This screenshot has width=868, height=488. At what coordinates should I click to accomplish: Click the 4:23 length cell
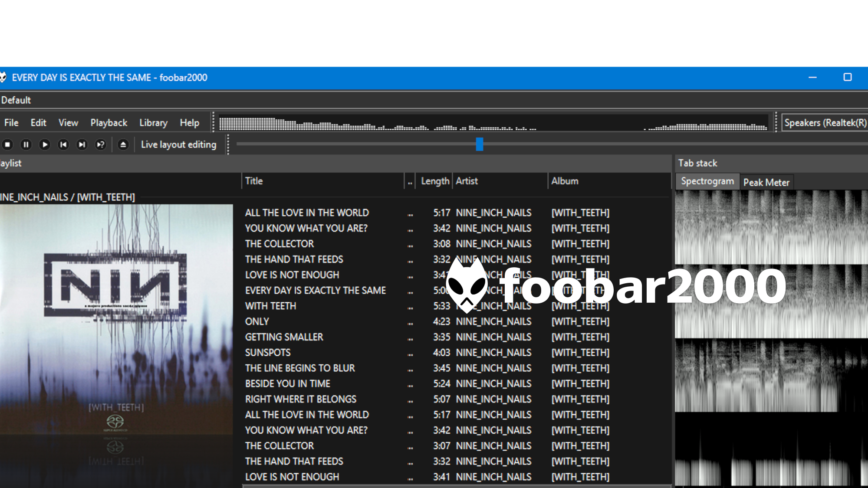click(441, 321)
